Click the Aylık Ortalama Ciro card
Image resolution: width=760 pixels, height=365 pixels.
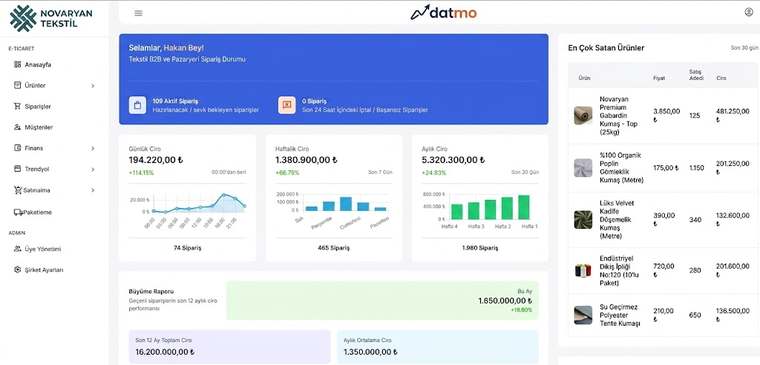coord(437,347)
